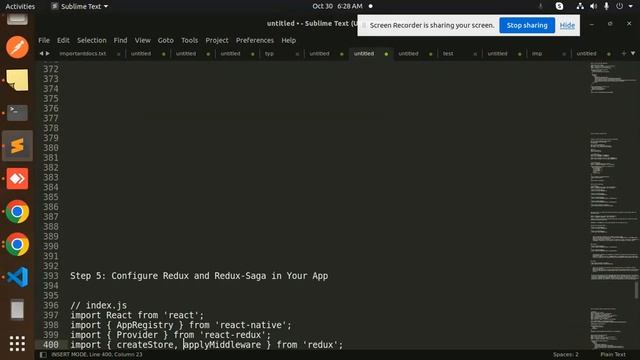Click line number 372 in the gutter
The width and height of the screenshot is (640, 360).
[51, 69]
